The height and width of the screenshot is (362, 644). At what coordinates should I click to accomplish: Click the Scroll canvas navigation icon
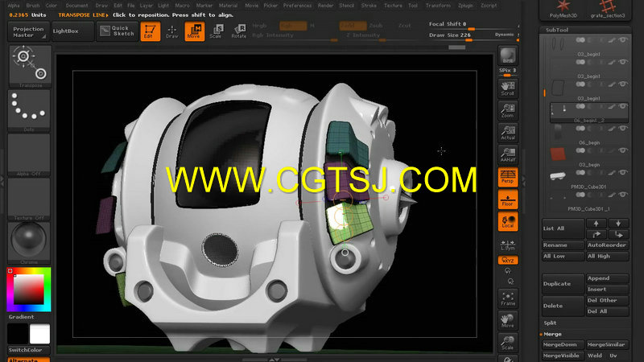pos(508,88)
